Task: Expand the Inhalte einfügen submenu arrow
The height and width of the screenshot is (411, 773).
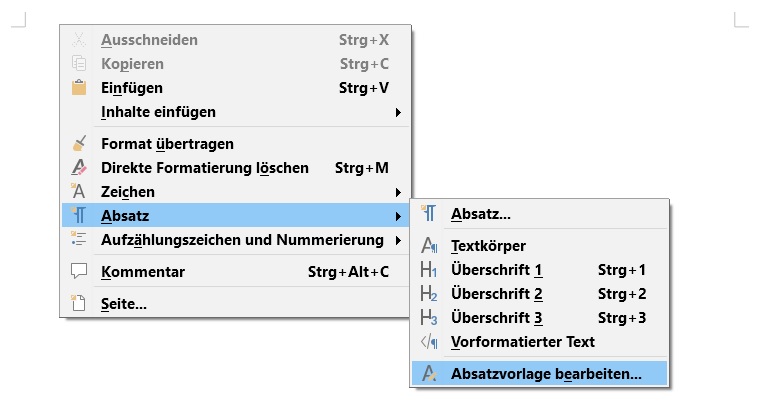Action: (398, 112)
